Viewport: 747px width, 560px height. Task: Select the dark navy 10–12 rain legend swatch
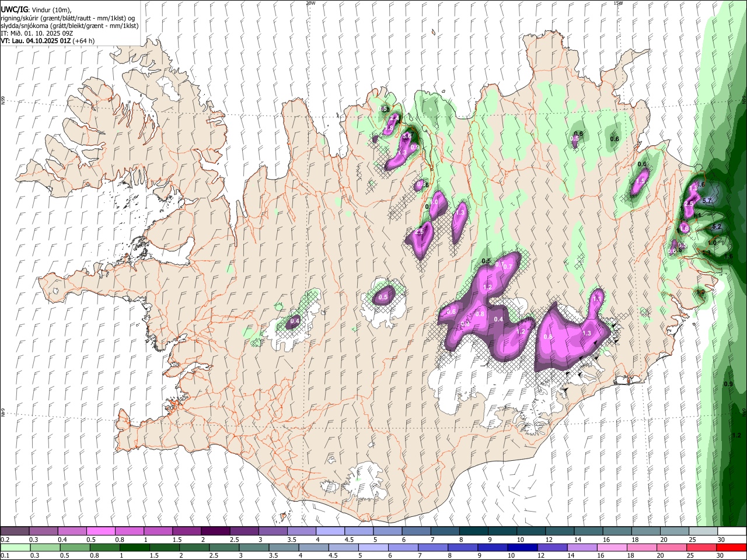(x=522, y=548)
